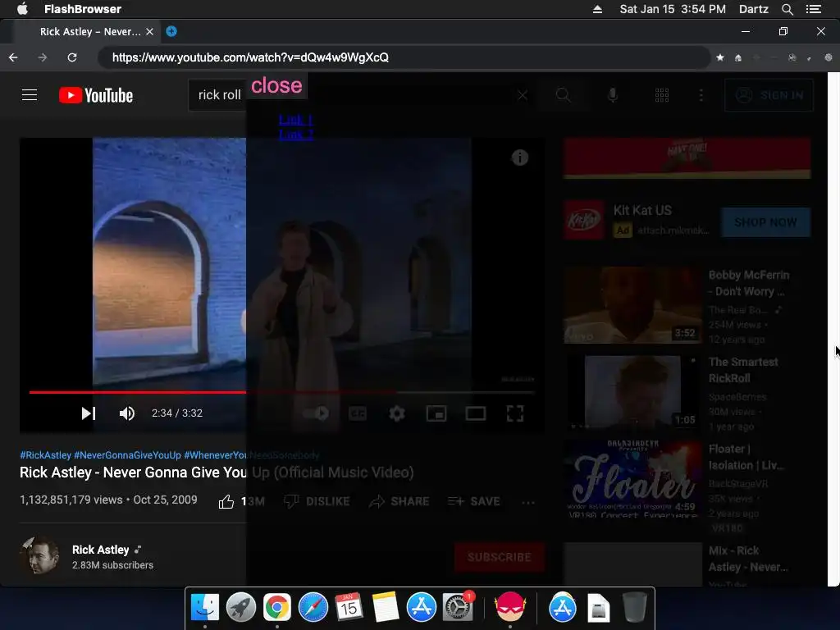Open the player settings gear
This screenshot has width=840, height=630.
(397, 413)
